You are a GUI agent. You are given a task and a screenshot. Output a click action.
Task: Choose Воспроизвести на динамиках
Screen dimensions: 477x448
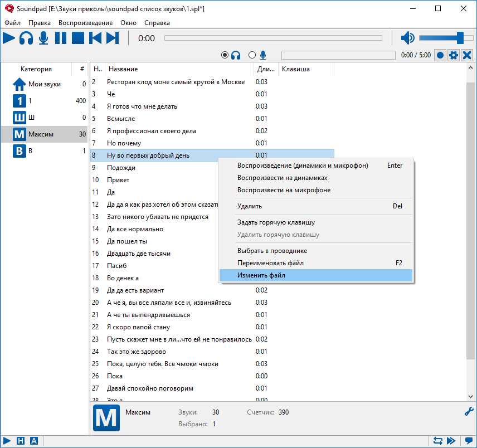pyautogui.click(x=316, y=178)
